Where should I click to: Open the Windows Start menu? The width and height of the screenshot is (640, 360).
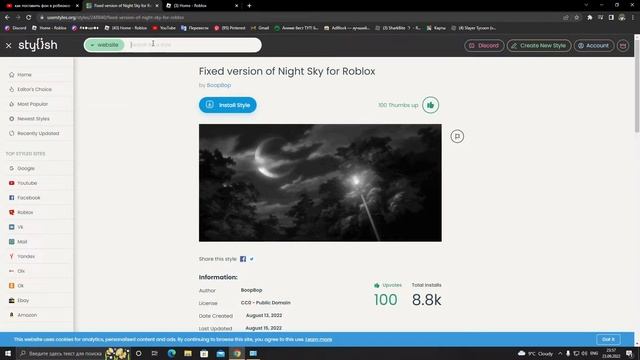8,353
